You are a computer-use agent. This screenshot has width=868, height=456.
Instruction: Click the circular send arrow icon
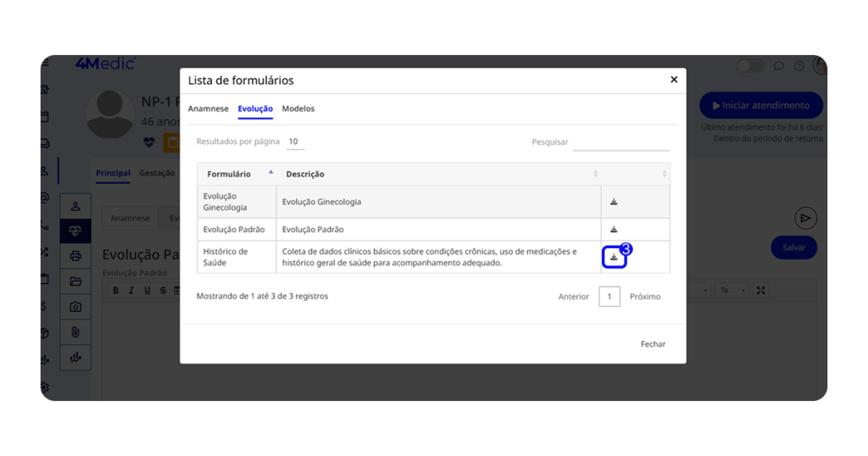(805, 218)
